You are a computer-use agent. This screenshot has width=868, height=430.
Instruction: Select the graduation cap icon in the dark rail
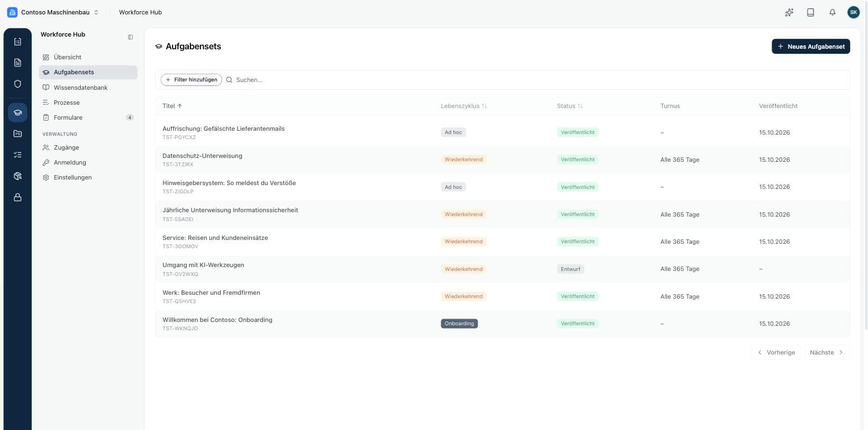pyautogui.click(x=17, y=112)
